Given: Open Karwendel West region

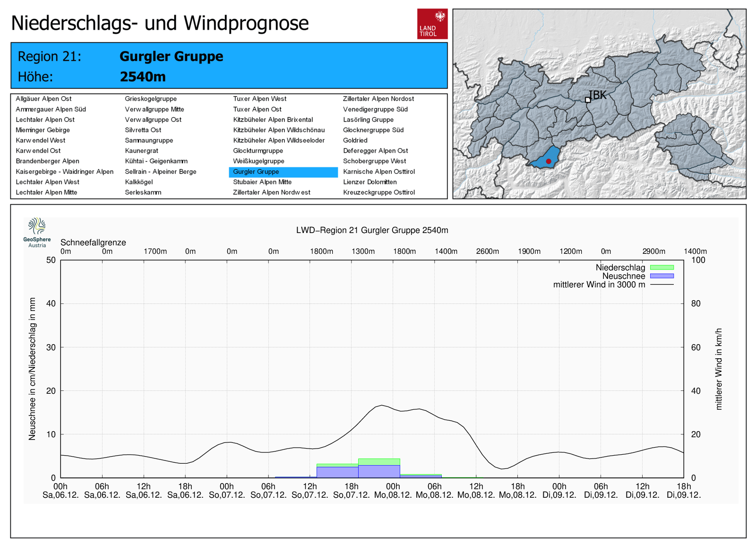Looking at the screenshot, I should [x=40, y=140].
